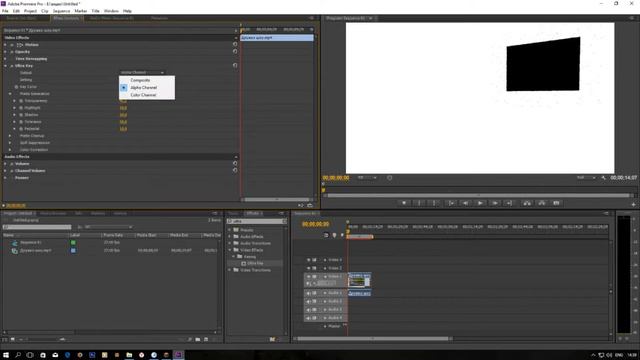
Task: Toggle Video 1 track visibility eye
Action: pos(309,276)
